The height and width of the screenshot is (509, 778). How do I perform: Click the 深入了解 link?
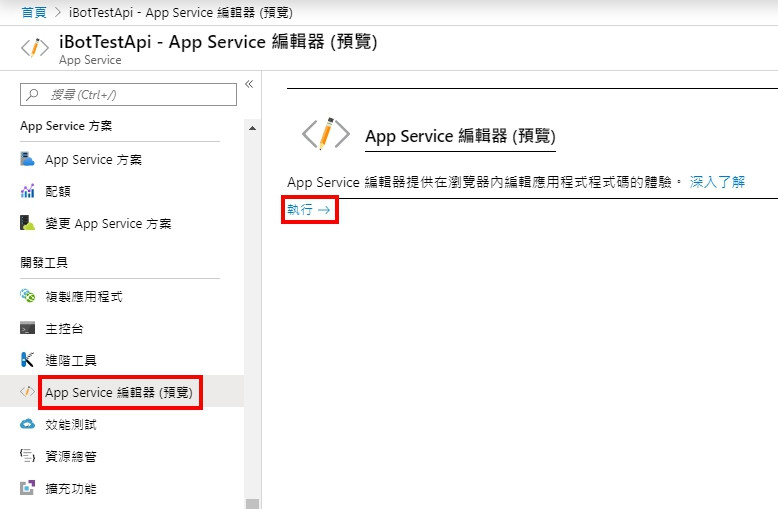(717, 182)
